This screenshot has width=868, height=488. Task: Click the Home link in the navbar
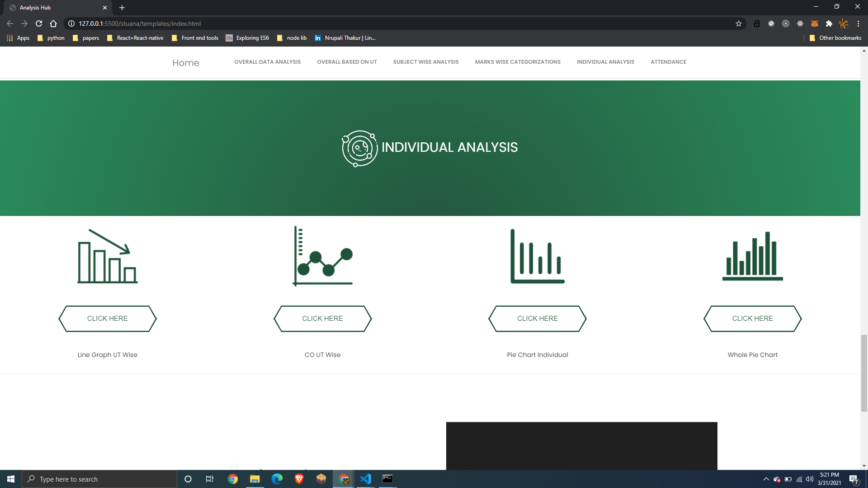click(185, 63)
